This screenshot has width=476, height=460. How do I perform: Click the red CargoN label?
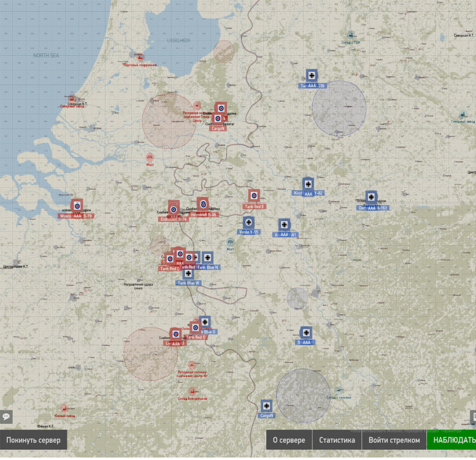tap(218, 128)
